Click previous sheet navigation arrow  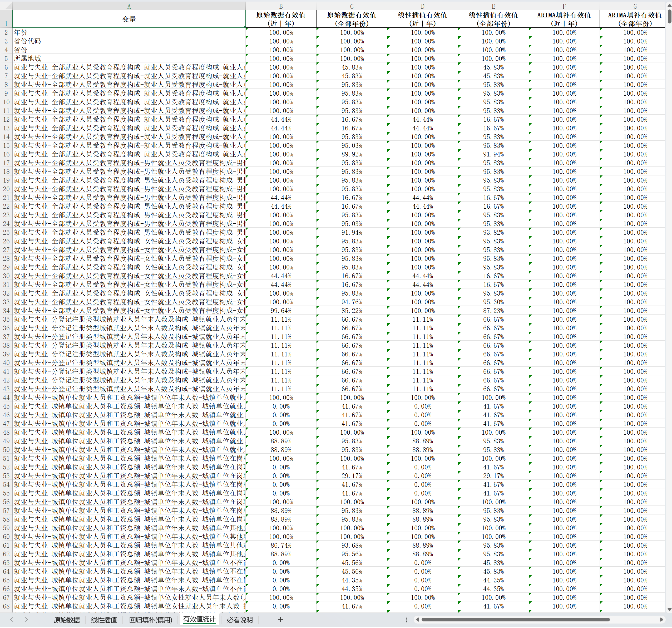[x=12, y=620]
